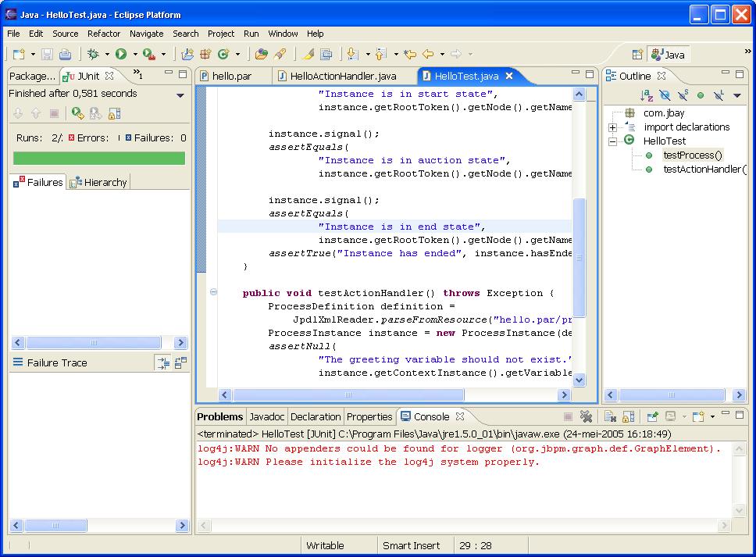Viewport: 756px width, 557px height.
Task: Toggle Hide Local Types in Outline
Action: [x=719, y=95]
